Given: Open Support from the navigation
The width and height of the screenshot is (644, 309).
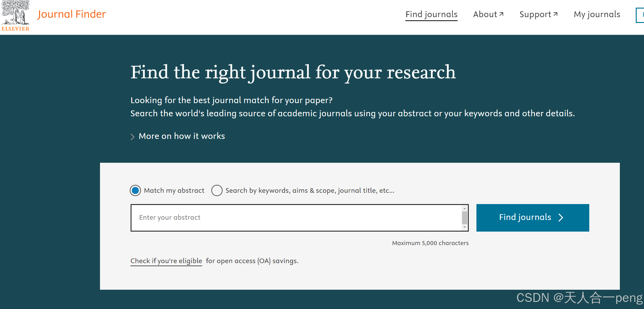Looking at the screenshot, I should pyautogui.click(x=535, y=14).
